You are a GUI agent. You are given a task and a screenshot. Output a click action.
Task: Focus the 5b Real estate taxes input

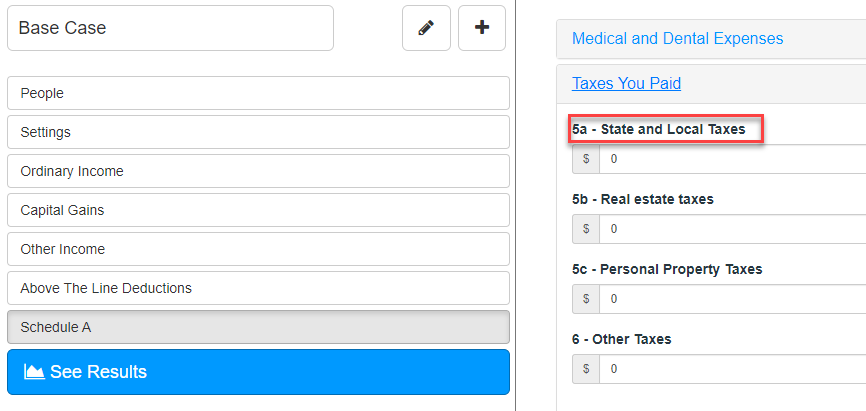733,229
